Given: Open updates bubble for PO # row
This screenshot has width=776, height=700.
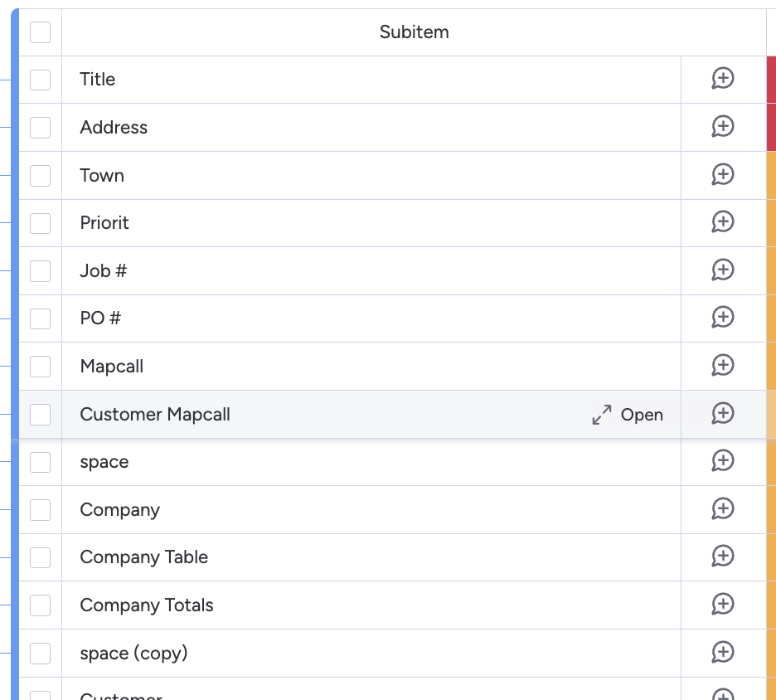Looking at the screenshot, I should 723,318.
